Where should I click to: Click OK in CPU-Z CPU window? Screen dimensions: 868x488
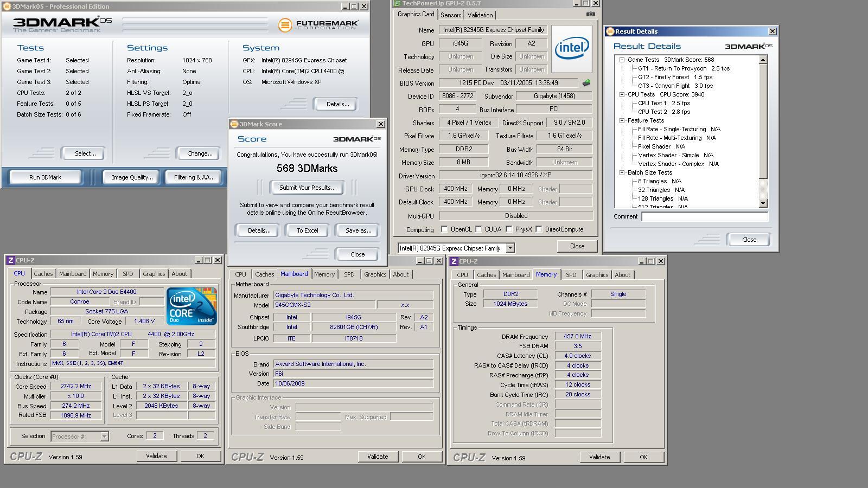(200, 456)
